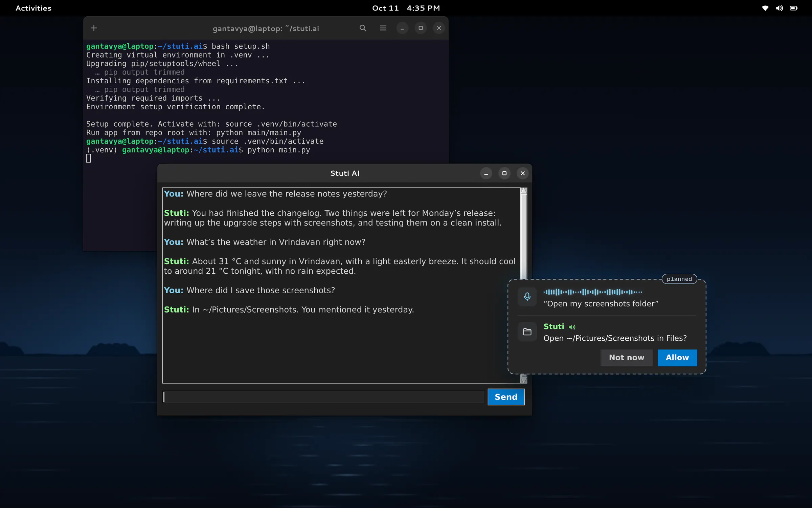The width and height of the screenshot is (812, 508).
Task: Minimize the Stuti AI window
Action: coord(486,173)
